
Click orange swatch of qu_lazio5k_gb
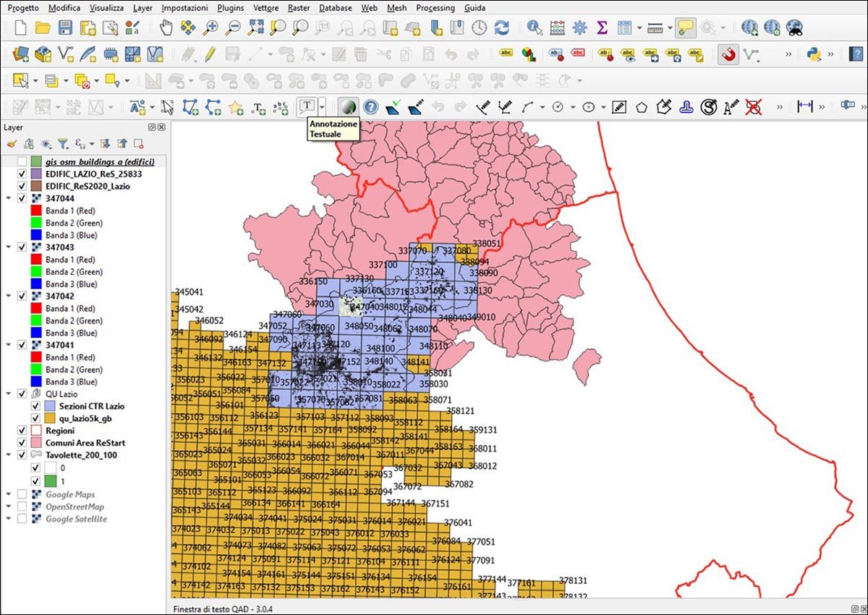[49, 418]
